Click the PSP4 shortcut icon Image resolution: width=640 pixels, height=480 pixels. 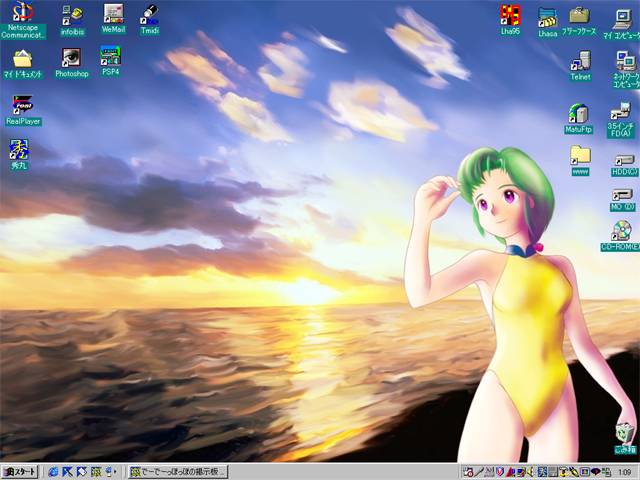(x=110, y=57)
